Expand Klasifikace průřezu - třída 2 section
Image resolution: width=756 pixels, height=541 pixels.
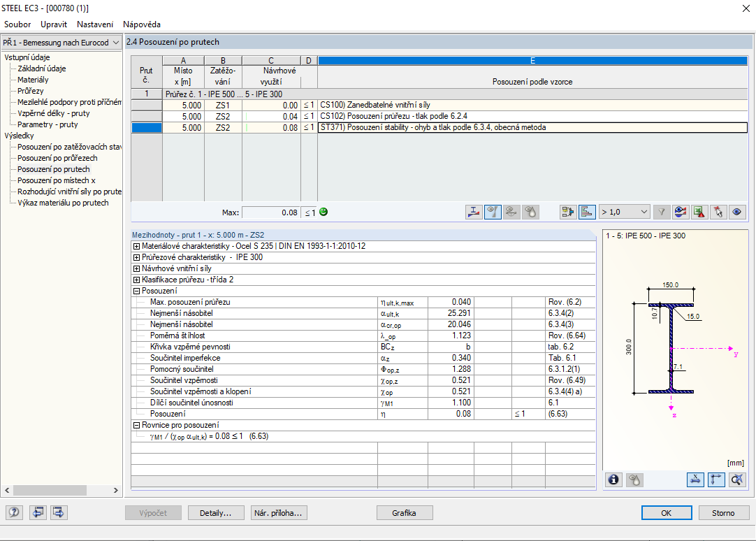click(x=136, y=280)
